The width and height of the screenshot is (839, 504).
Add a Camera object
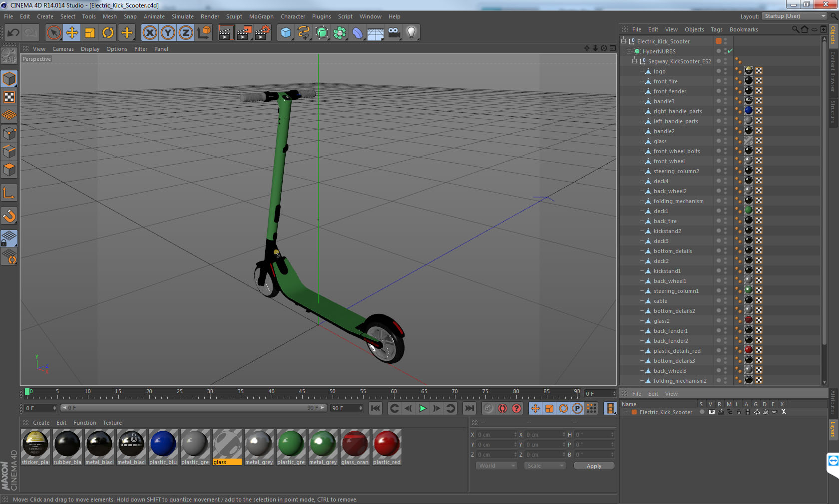pyautogui.click(x=394, y=33)
